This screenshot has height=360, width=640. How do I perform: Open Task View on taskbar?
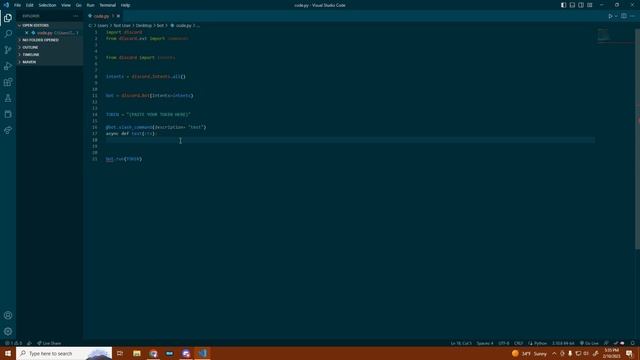(x=120, y=353)
